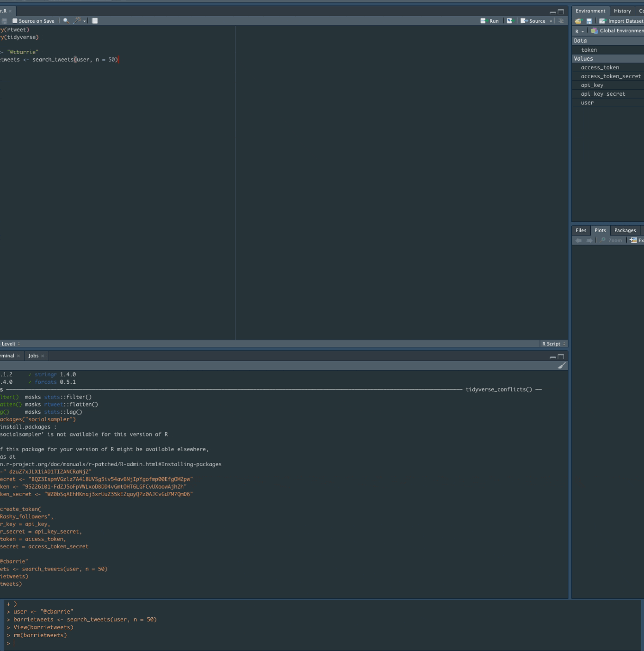The width and height of the screenshot is (644, 651).
Task: Open the R Script file type selector
Action: [554, 344]
